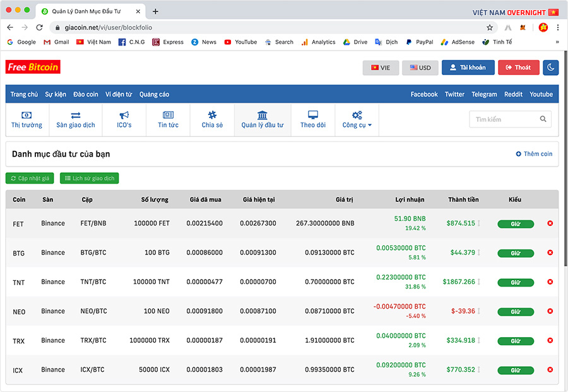Screen dimensions: 568x392
Task: Open the Sự kiện menu item
Action: 56,94
